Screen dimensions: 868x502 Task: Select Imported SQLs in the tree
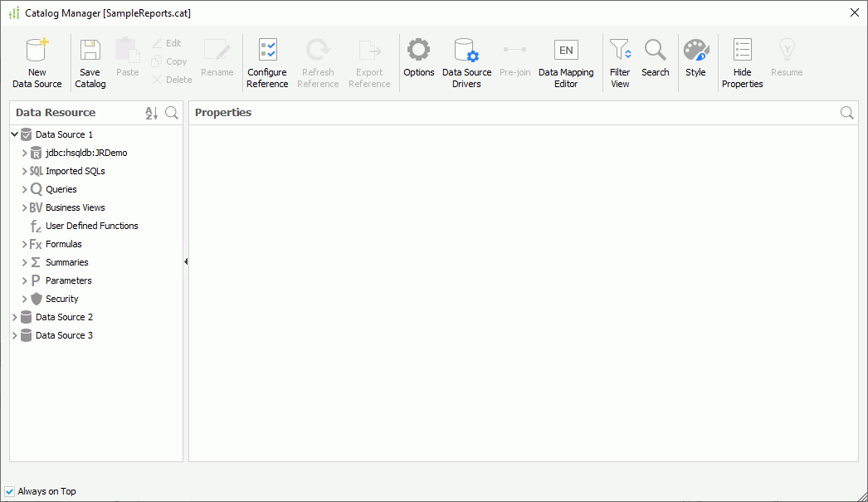tap(76, 171)
